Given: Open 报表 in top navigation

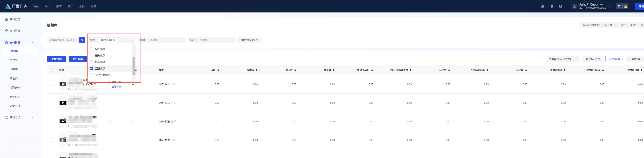Looking at the screenshot, I should pos(59,6).
